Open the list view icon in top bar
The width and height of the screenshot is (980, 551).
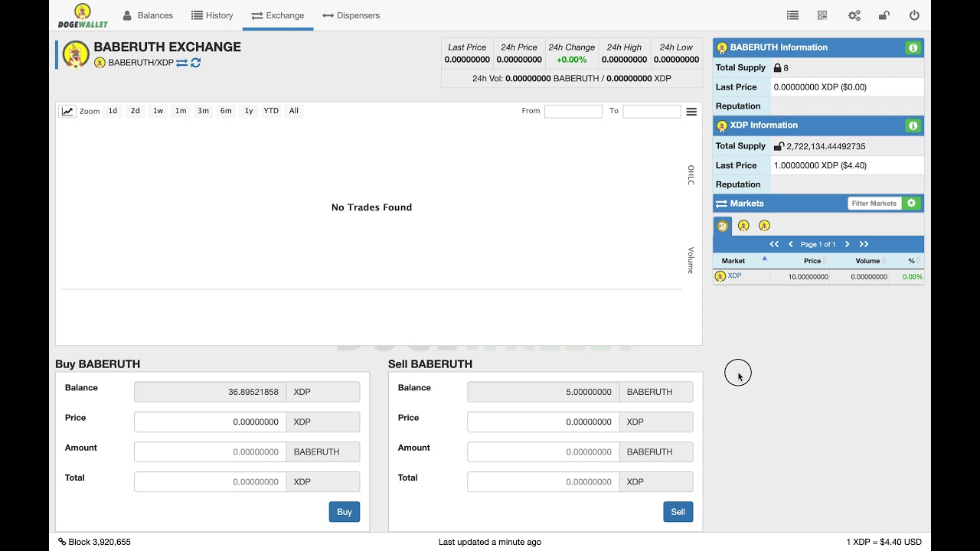792,15
